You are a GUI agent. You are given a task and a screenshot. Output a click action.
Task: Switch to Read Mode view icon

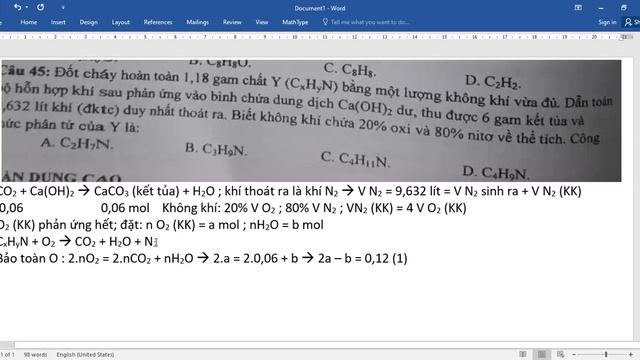pos(522,354)
